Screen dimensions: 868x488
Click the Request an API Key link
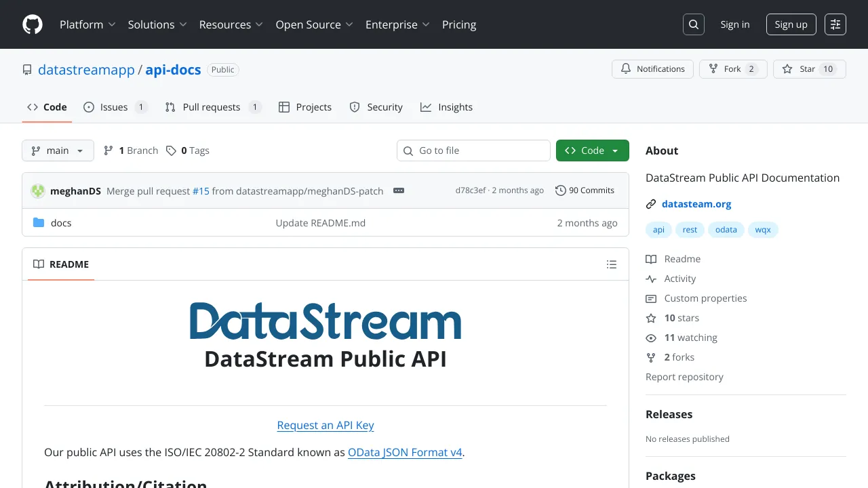click(325, 425)
